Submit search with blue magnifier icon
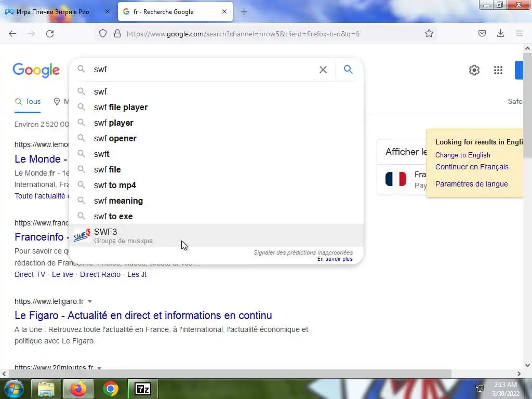 [348, 70]
